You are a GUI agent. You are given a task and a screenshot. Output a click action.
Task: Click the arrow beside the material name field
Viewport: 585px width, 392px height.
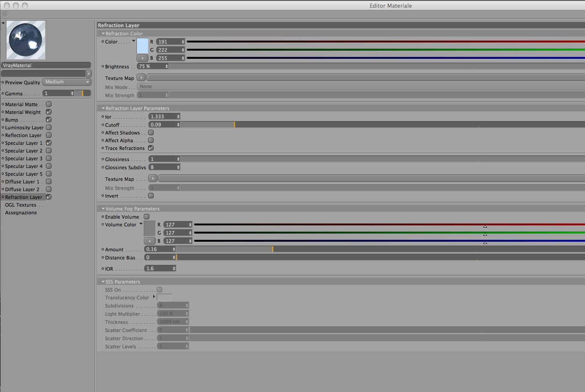[x=89, y=73]
